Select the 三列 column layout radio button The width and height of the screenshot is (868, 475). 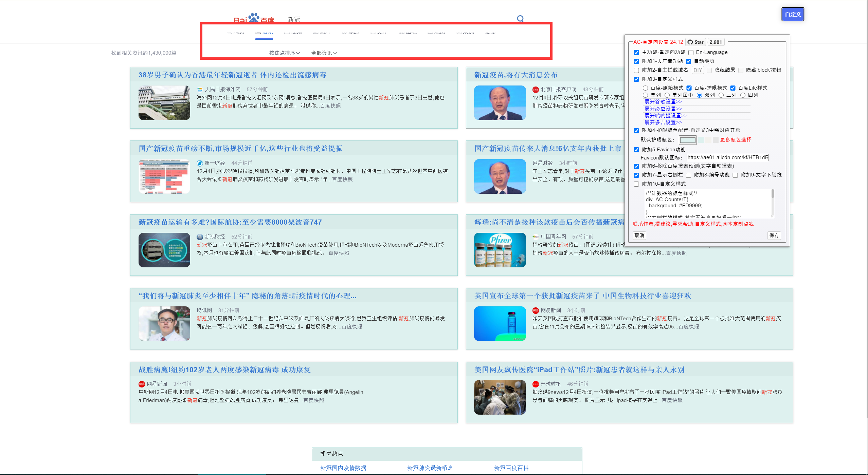click(721, 95)
